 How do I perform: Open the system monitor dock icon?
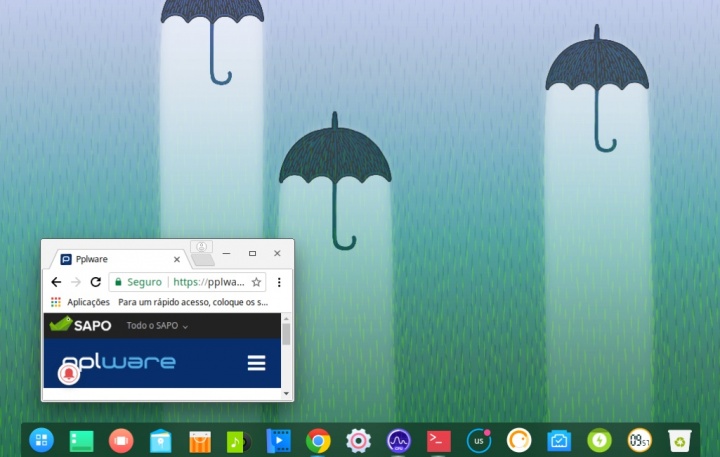point(399,440)
